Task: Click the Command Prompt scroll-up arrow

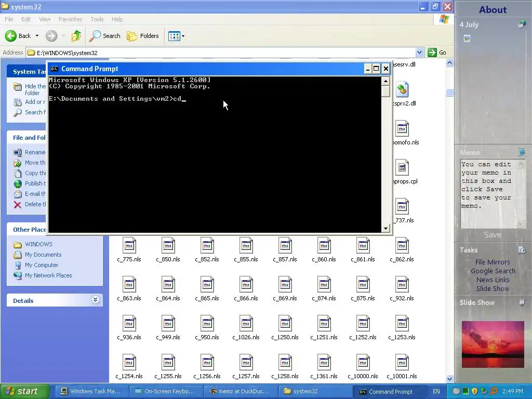Action: coord(385,81)
